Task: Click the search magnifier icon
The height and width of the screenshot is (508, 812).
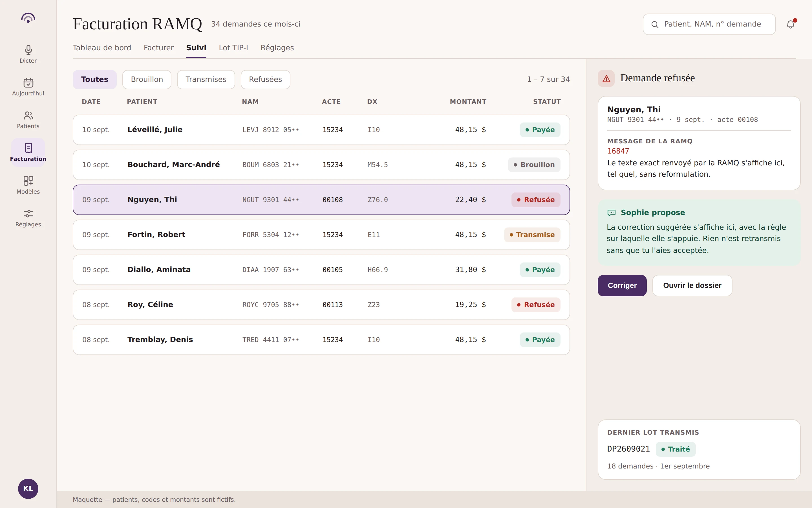Action: (x=655, y=24)
